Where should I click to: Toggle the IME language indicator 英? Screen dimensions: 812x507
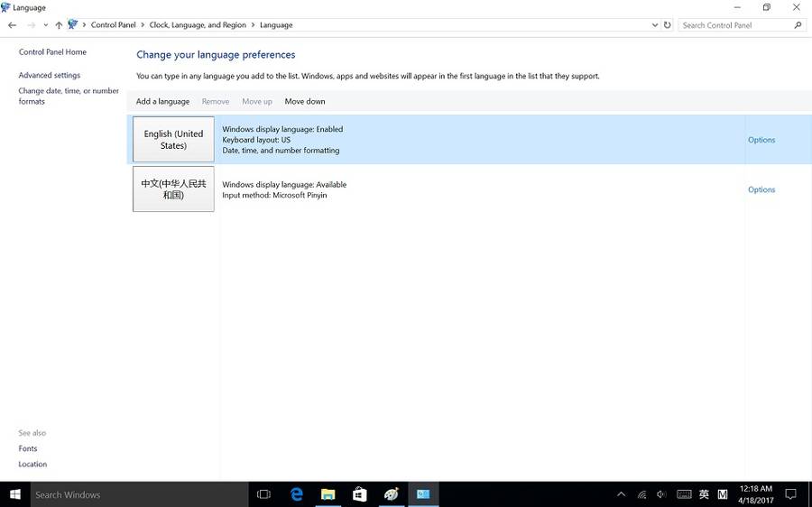704,494
